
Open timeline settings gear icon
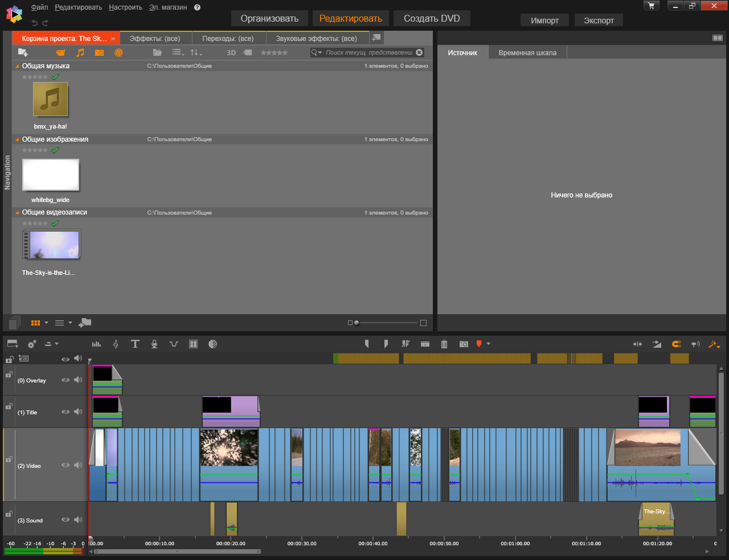(32, 344)
